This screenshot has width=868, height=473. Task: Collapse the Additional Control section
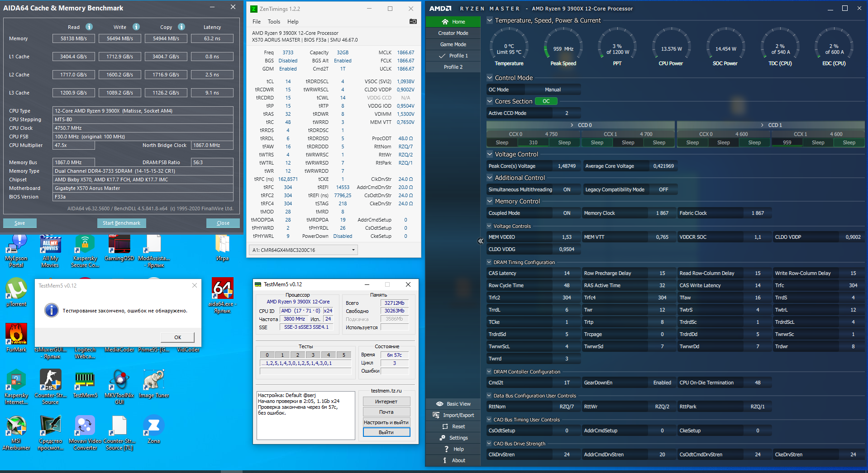point(490,178)
